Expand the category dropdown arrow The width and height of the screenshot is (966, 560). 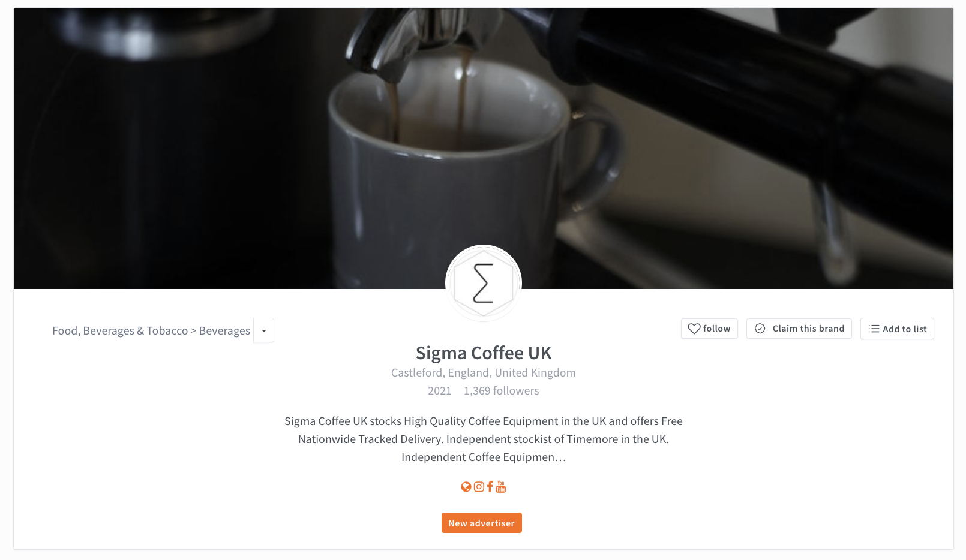(x=263, y=330)
